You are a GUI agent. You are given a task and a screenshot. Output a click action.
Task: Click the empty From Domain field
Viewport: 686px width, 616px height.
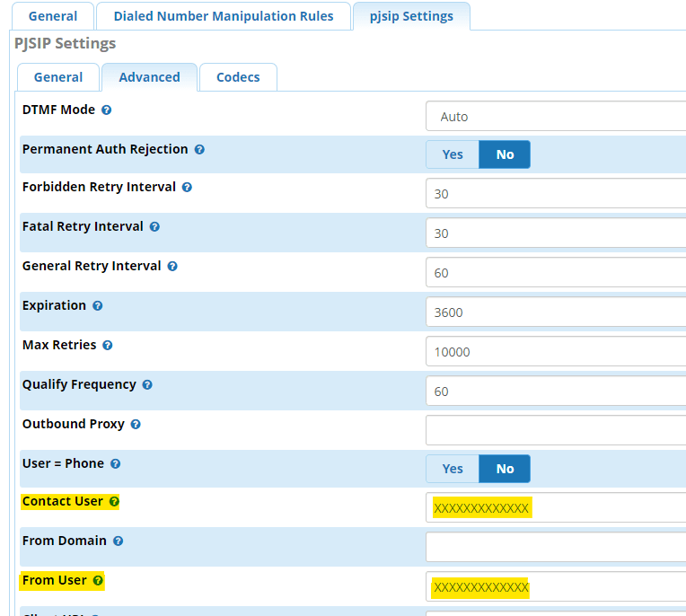click(x=556, y=547)
